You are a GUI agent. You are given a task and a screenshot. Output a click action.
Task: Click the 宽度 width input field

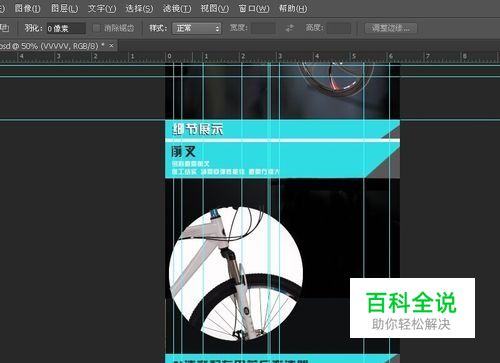[x=263, y=28]
